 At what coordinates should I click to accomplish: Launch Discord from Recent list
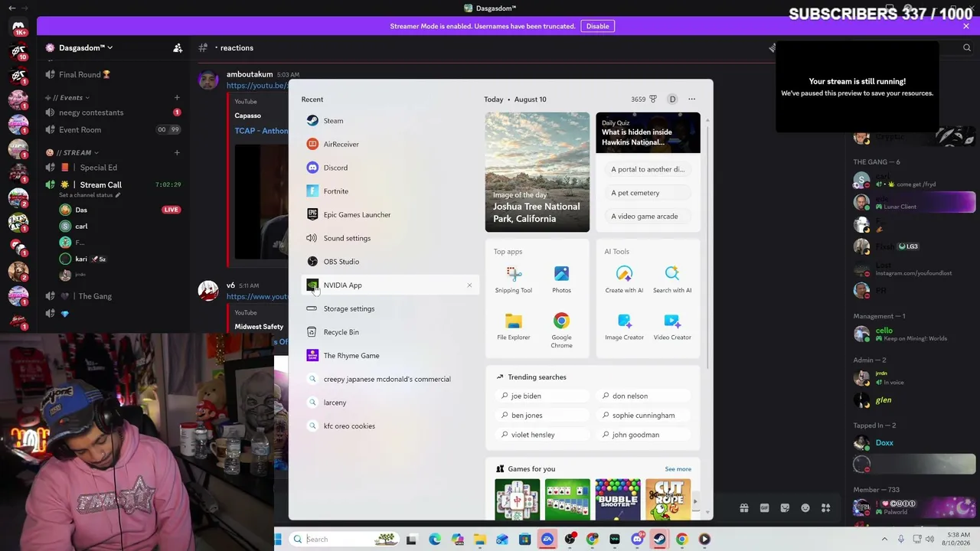390,168
